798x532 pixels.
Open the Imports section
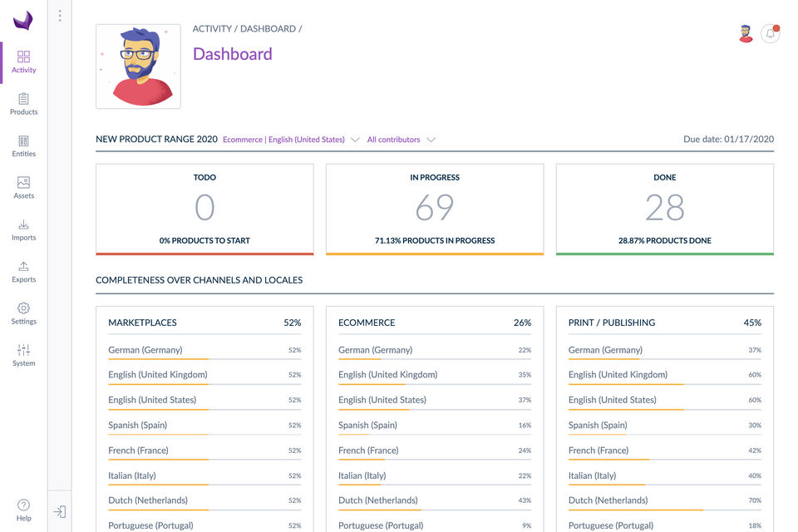(x=23, y=229)
